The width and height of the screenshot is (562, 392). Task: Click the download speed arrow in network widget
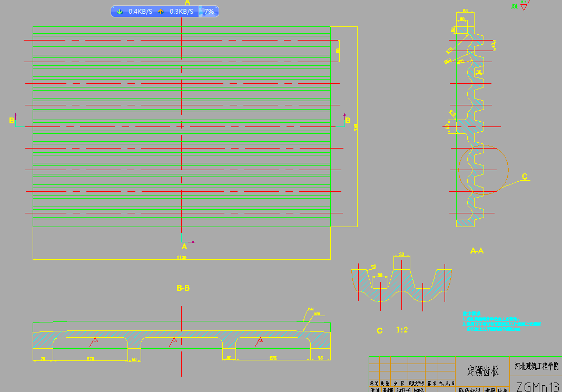120,12
